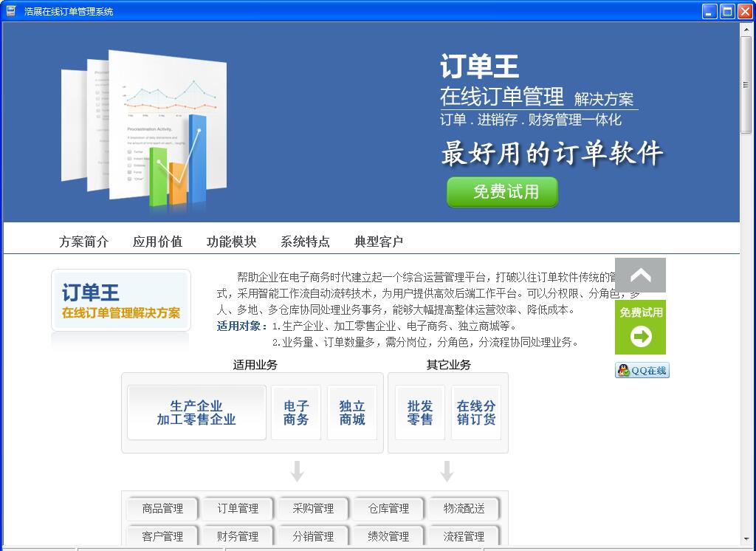Viewport: 756px width, 551px height.
Task: Select the 财务管理 module
Action: (238, 535)
